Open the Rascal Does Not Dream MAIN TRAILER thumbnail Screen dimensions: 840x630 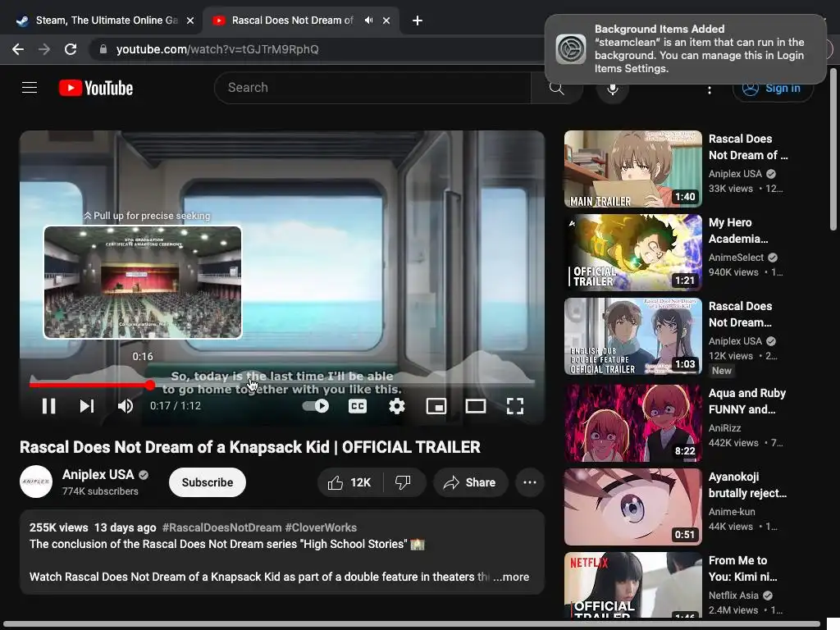[x=632, y=169]
